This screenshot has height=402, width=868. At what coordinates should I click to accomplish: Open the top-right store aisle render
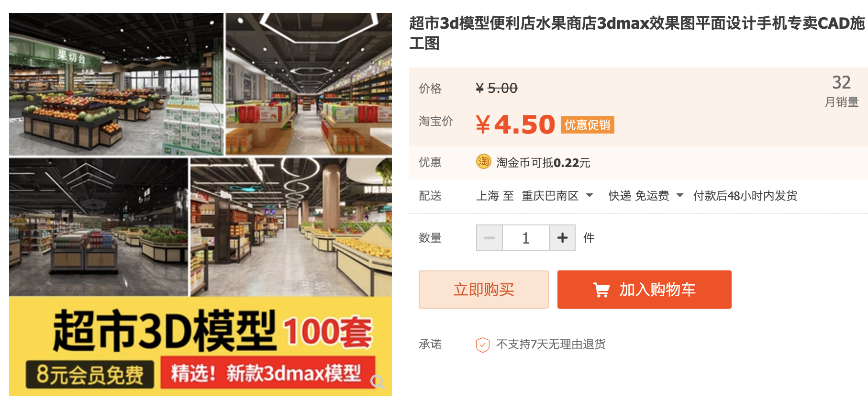pos(309,84)
